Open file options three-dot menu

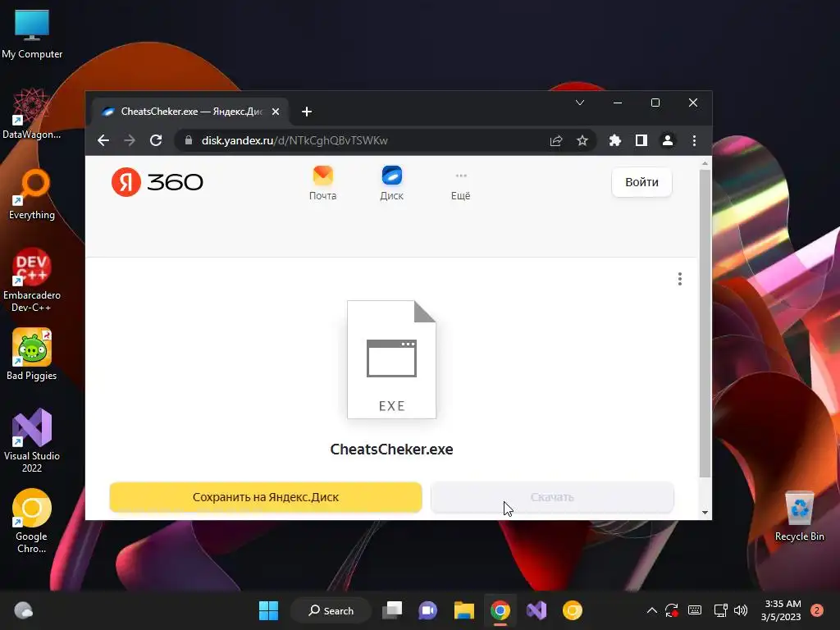coord(680,279)
